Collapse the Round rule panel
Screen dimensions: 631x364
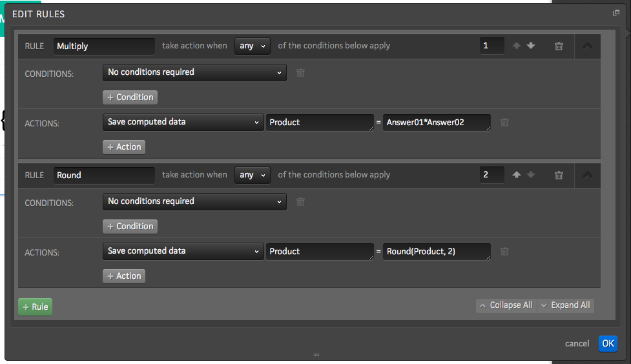click(x=587, y=175)
